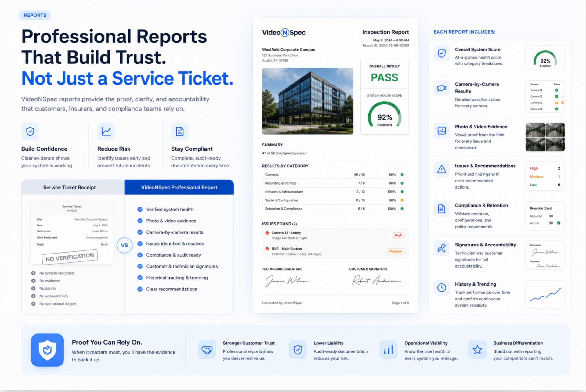Click the VideoNSpec logo on the report
Viewport: 586px width, 392px height.
(x=284, y=33)
